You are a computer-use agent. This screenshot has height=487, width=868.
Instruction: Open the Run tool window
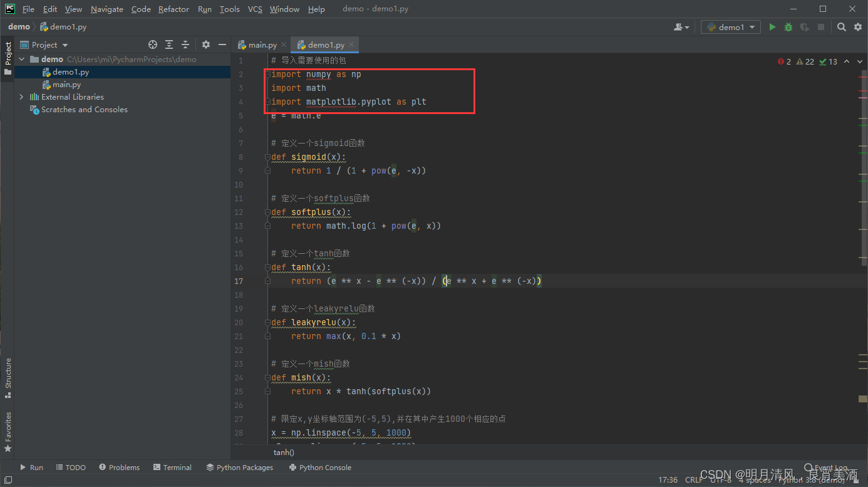tap(31, 468)
